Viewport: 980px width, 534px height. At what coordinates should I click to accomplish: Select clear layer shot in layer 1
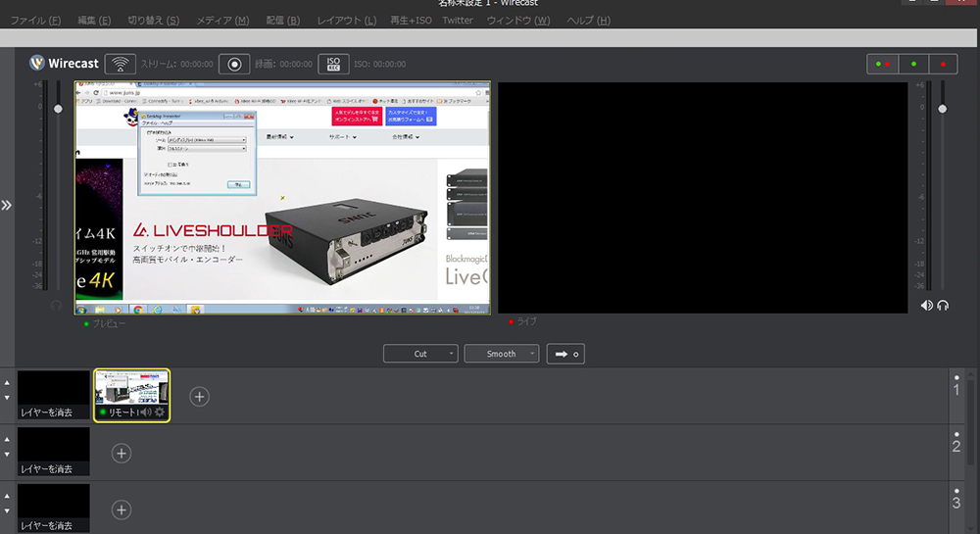click(x=54, y=395)
